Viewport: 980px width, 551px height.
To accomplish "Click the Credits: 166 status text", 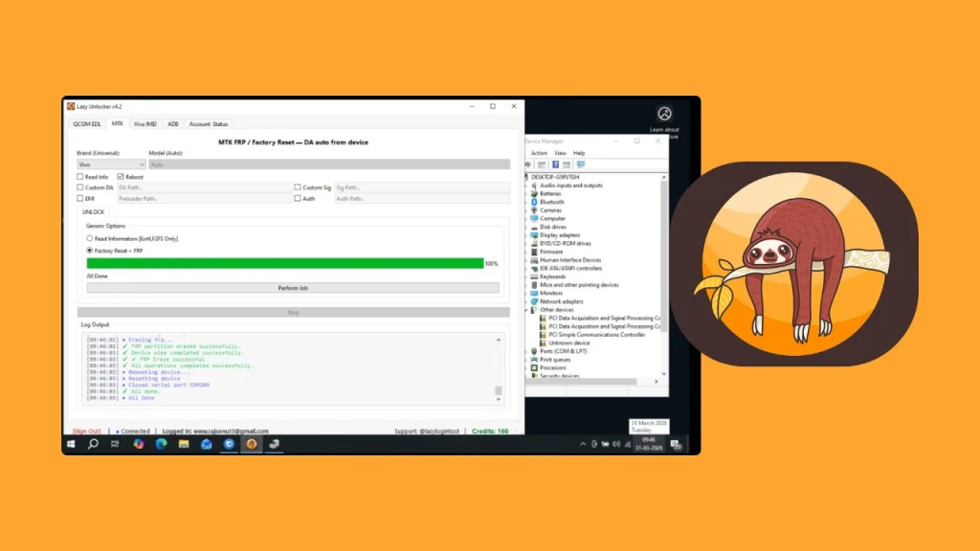I will click(490, 431).
